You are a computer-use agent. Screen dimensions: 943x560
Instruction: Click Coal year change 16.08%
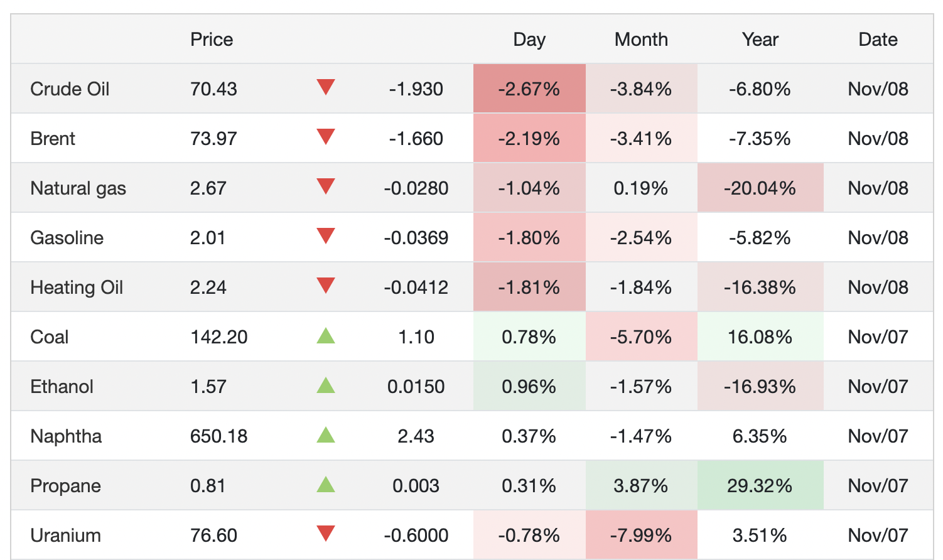pos(760,337)
